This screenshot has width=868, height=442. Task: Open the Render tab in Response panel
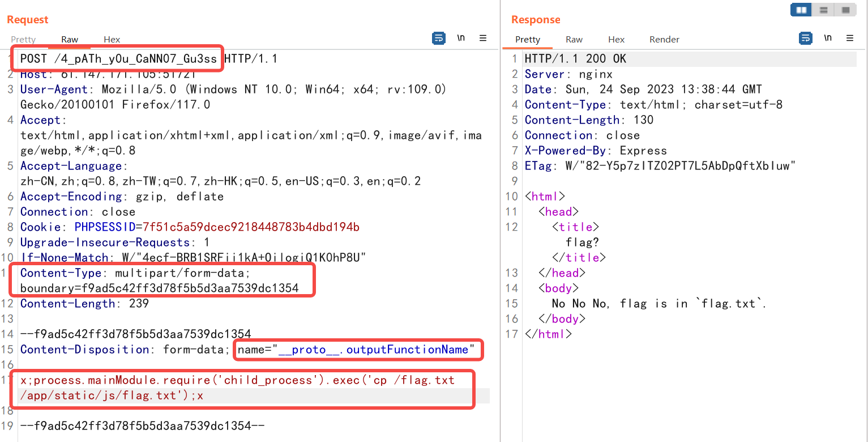[x=664, y=39]
